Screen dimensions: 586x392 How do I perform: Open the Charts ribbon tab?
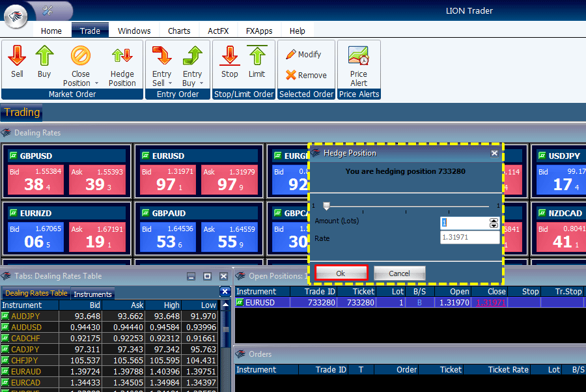tap(179, 31)
